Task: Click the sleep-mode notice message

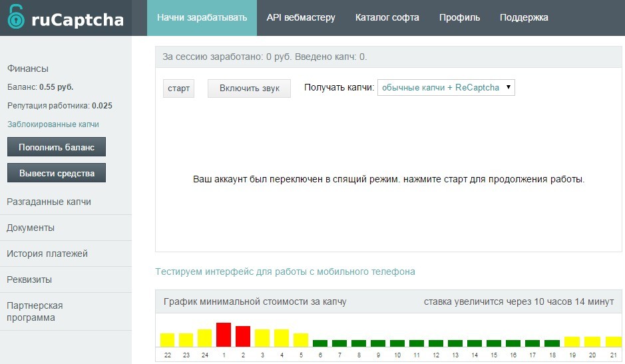Action: (x=389, y=179)
